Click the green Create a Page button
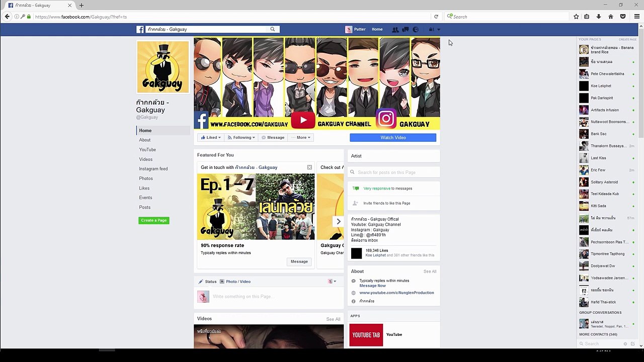644x362 pixels. pos(154,220)
